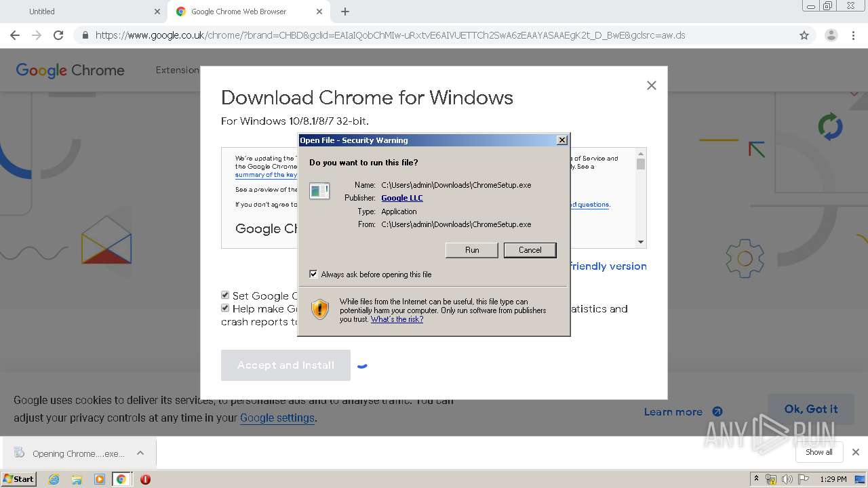868x488 pixels.
Task: Click the Chrome taskbar icon
Action: [121, 479]
